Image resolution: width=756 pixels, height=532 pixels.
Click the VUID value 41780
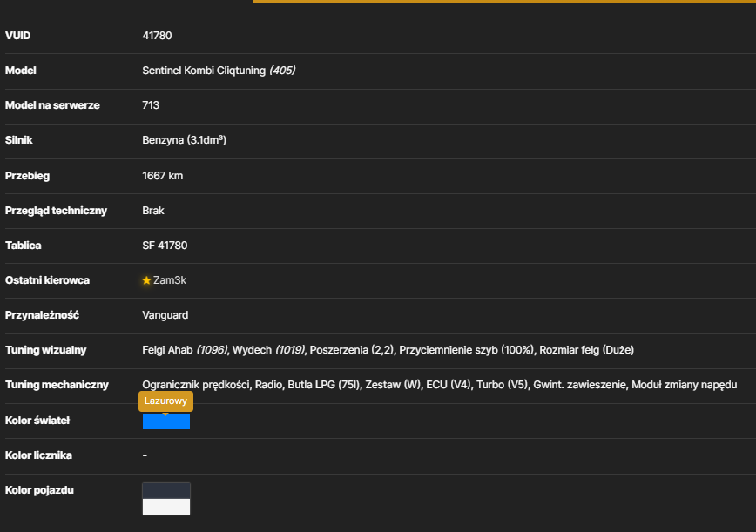tap(157, 36)
